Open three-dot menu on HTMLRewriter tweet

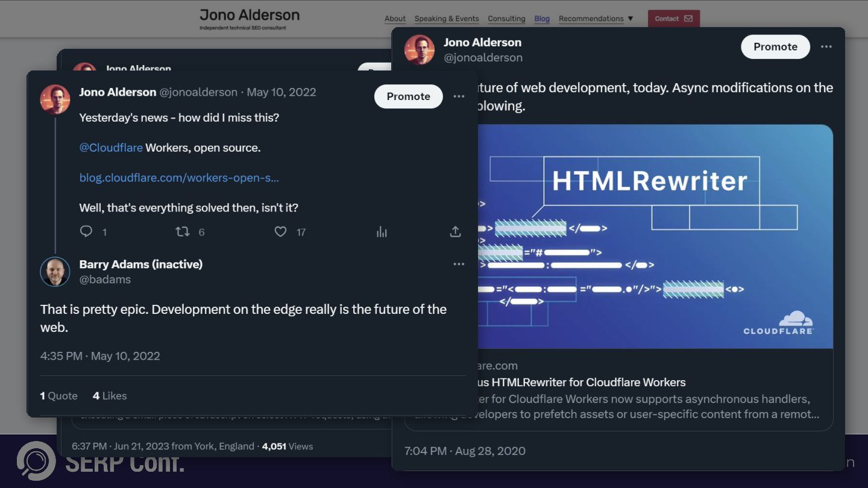click(826, 46)
